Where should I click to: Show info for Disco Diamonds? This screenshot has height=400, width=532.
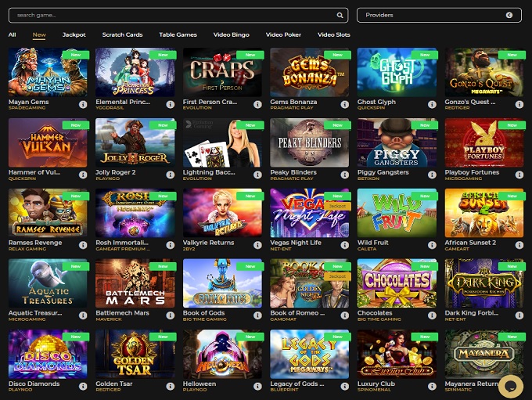pyautogui.click(x=83, y=385)
